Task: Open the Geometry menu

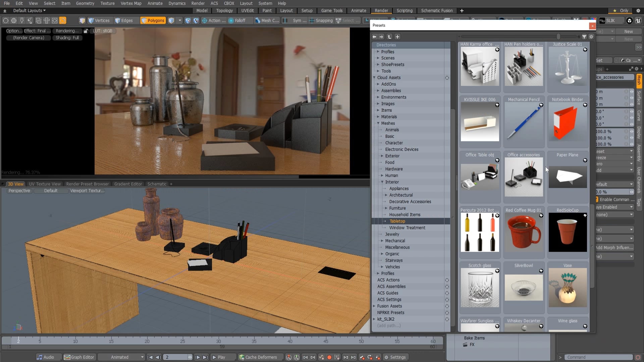Action: tap(85, 3)
